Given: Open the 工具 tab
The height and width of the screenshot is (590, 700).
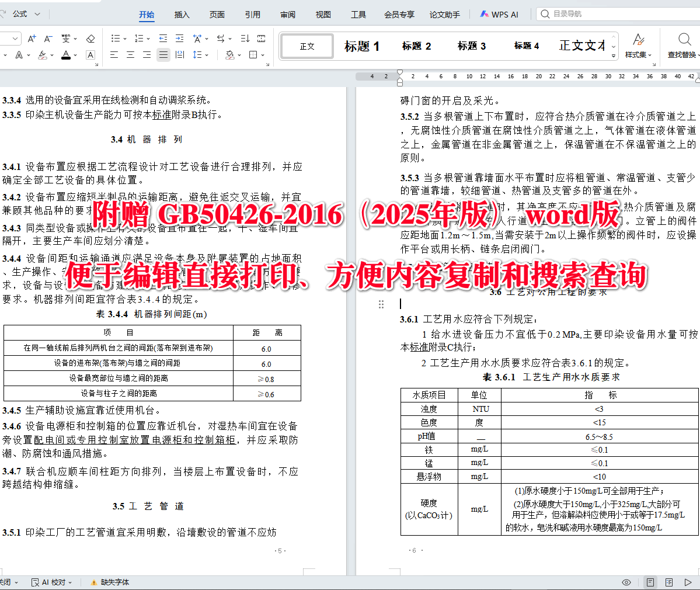Looking at the screenshot, I should tap(358, 14).
